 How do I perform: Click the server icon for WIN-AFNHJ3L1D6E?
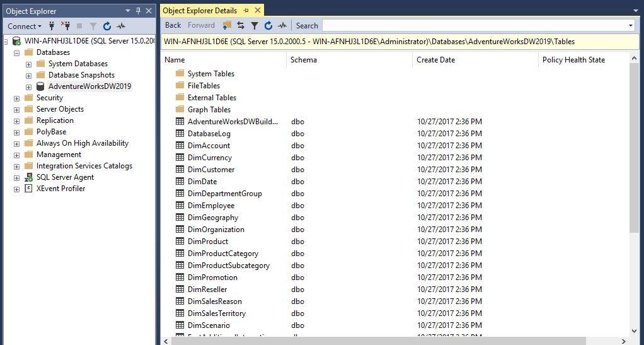point(16,41)
